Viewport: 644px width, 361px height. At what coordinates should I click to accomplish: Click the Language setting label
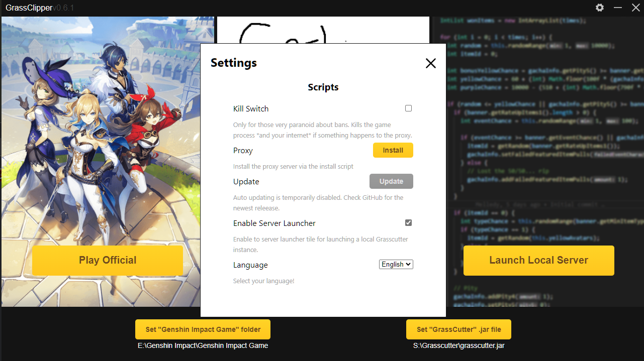(250, 265)
